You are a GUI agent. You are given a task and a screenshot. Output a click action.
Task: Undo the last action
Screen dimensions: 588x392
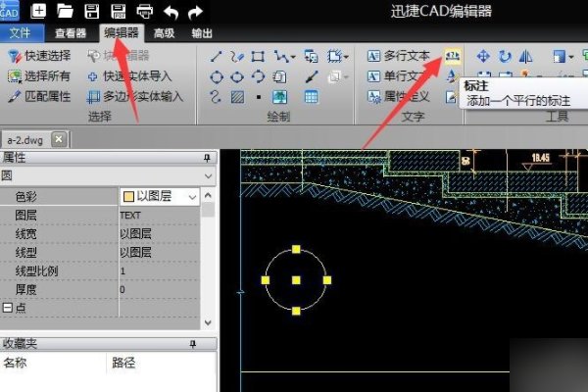[171, 12]
